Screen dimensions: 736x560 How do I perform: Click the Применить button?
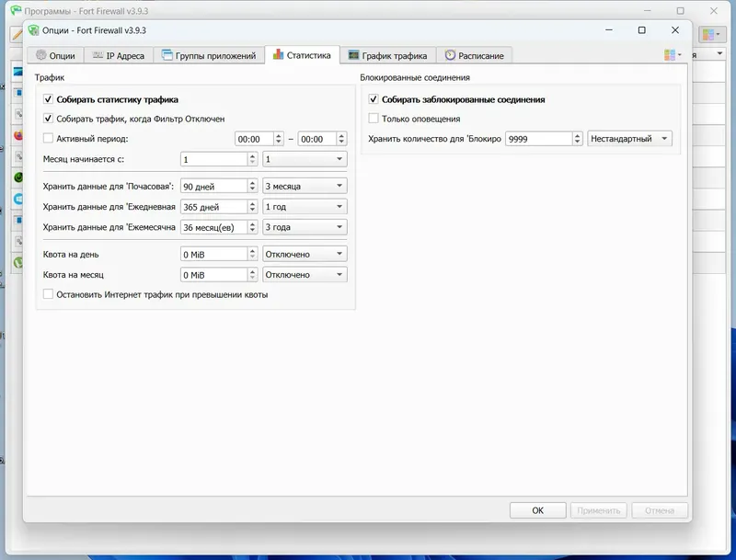(599, 510)
